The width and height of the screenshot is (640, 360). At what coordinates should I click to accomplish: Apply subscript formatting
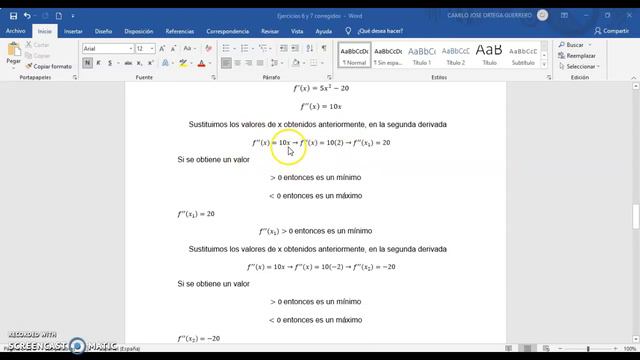[x=139, y=63]
